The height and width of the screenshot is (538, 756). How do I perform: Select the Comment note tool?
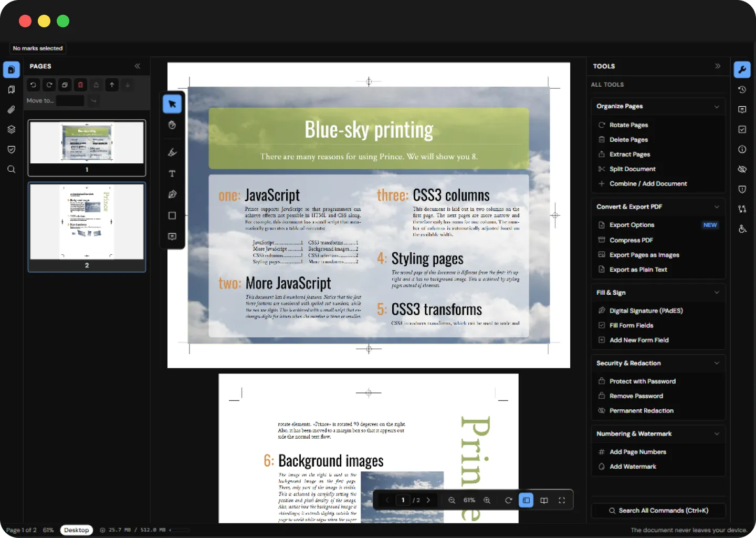click(x=172, y=236)
